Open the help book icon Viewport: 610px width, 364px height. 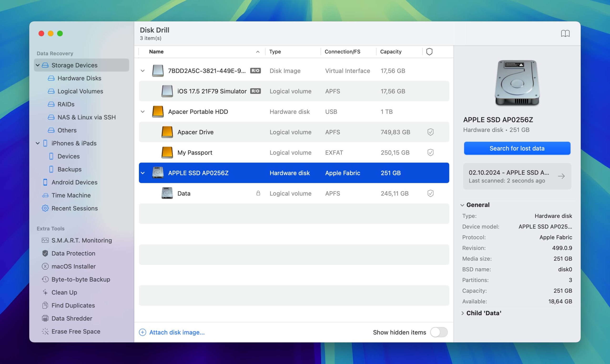(565, 33)
